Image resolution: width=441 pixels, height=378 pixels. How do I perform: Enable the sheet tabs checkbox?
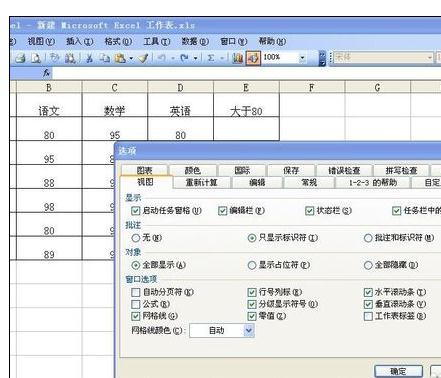click(x=368, y=316)
